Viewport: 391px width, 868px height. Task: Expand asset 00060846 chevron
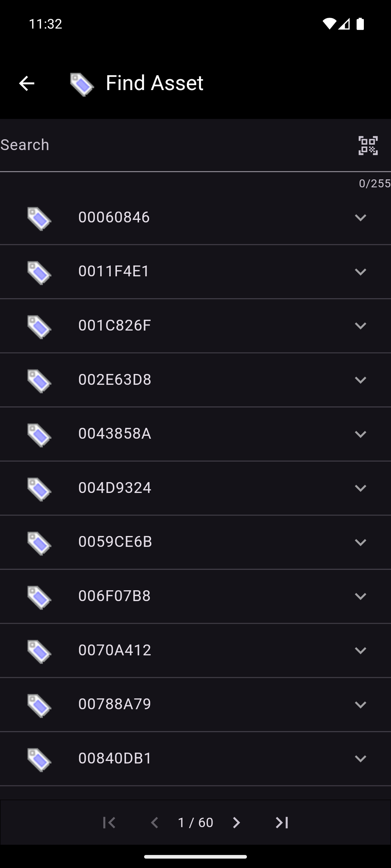click(x=360, y=218)
